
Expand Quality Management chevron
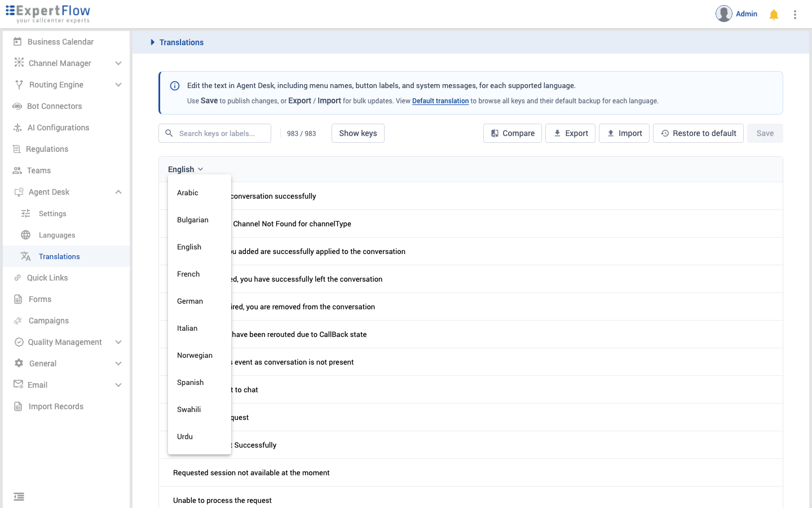click(x=118, y=342)
